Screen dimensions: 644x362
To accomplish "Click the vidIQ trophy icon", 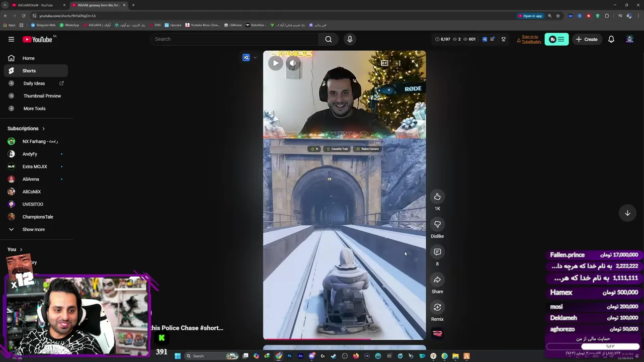I will tap(503, 39).
